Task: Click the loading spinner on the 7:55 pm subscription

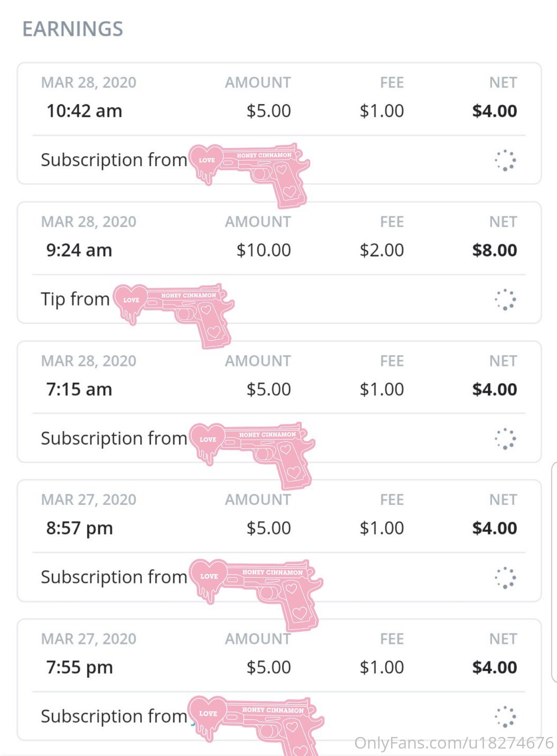Action: coord(505,716)
